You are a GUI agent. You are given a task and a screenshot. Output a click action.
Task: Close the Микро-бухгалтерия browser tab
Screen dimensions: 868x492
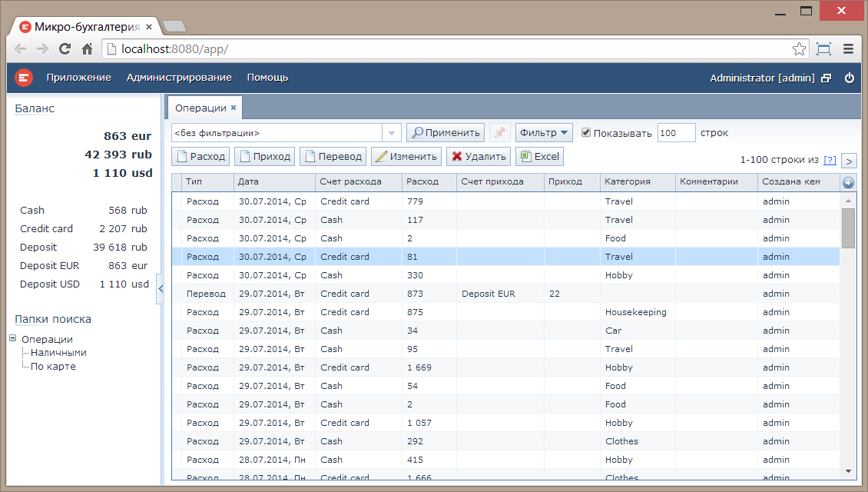click(x=149, y=27)
